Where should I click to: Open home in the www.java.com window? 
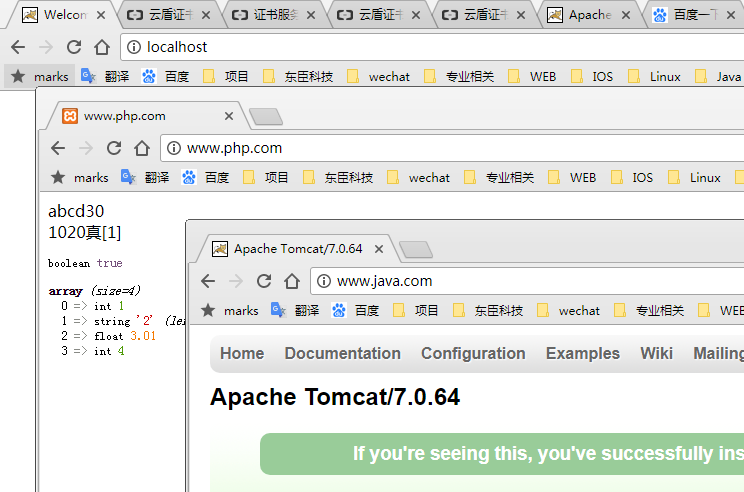(x=291, y=281)
